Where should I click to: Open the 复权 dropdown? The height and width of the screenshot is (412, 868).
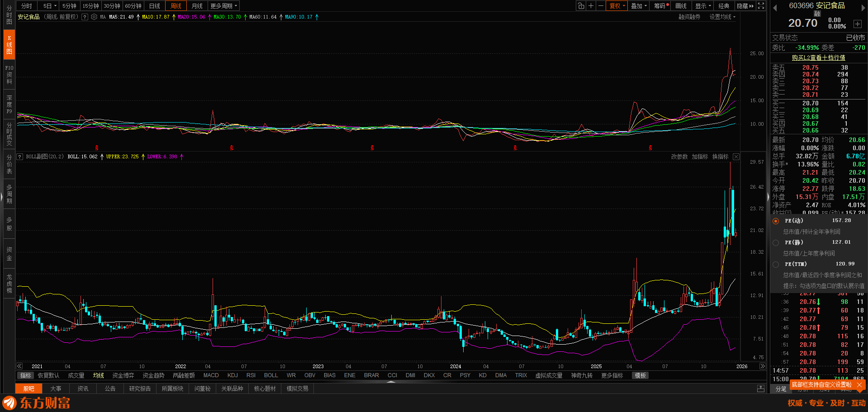tap(617, 6)
